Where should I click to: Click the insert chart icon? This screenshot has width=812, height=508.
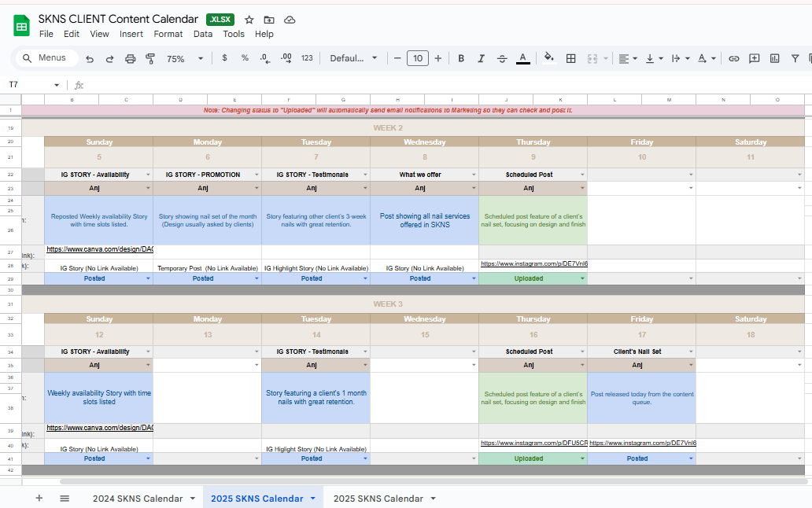[x=775, y=58]
